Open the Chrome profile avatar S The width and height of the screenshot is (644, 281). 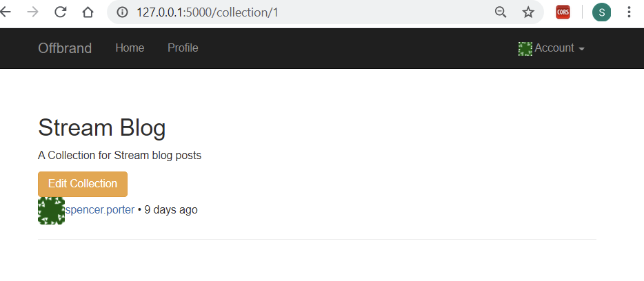point(601,12)
